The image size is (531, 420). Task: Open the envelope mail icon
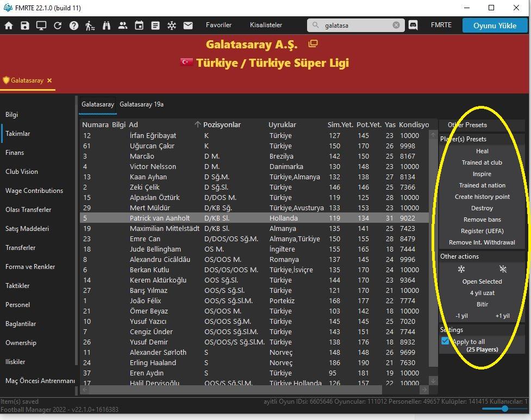pyautogui.click(x=188, y=26)
